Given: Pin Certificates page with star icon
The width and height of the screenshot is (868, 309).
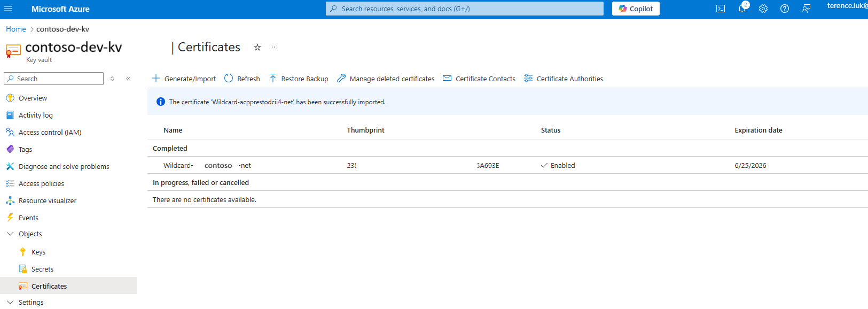Looking at the screenshot, I should pyautogui.click(x=257, y=47).
